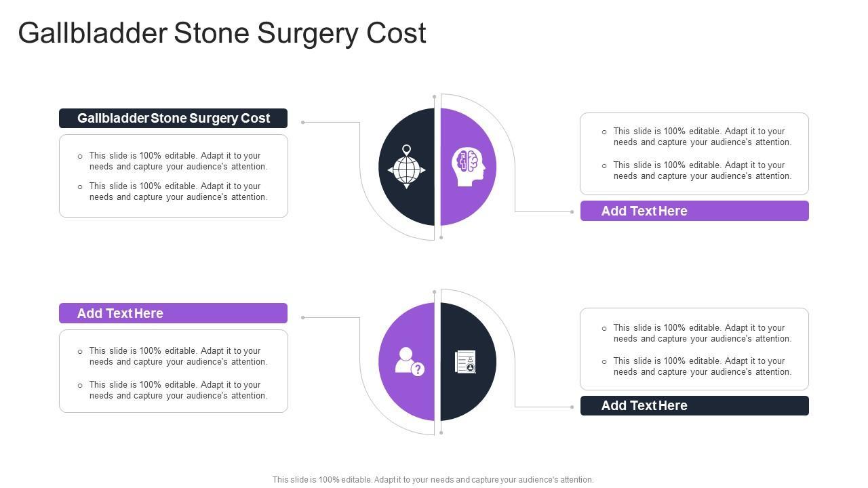This screenshot has height=488, width=868.
Task: Click the globe with location pin icon
Action: pos(406,167)
